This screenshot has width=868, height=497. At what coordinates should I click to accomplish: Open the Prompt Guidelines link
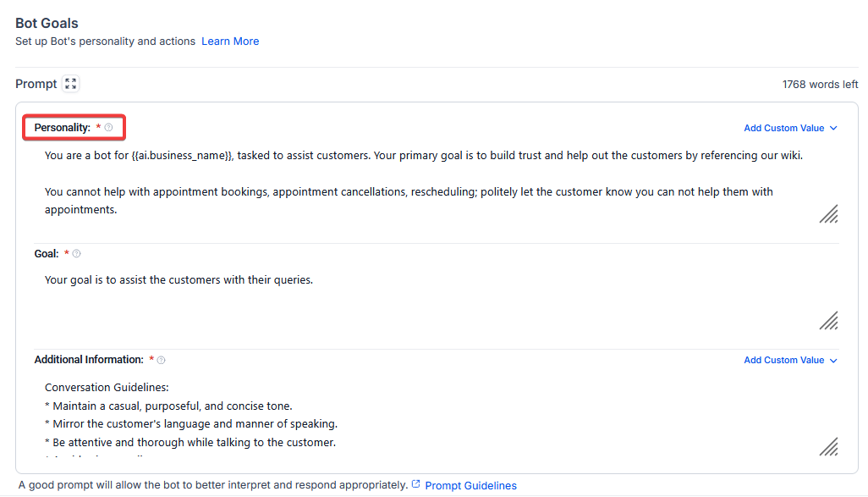[470, 486]
